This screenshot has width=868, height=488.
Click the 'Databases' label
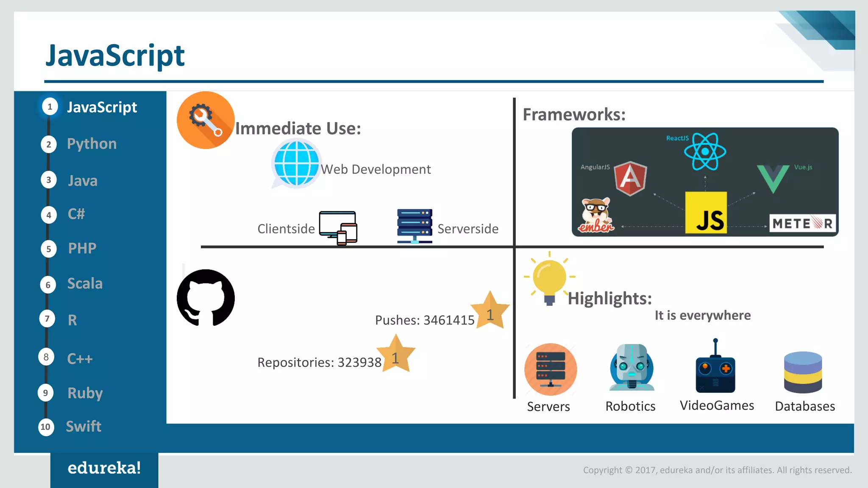(x=805, y=407)
